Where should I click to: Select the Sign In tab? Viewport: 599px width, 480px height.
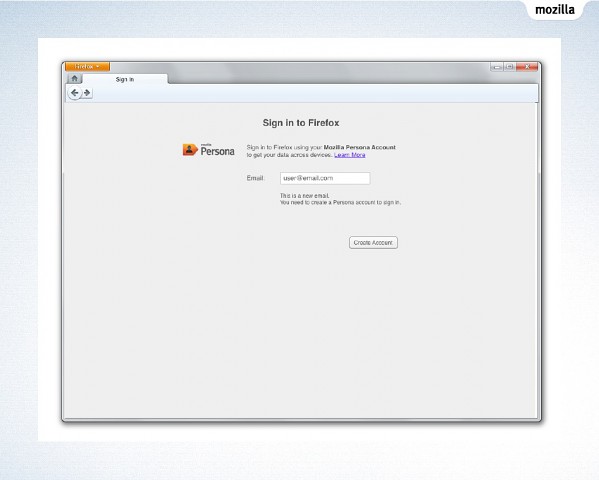125,79
